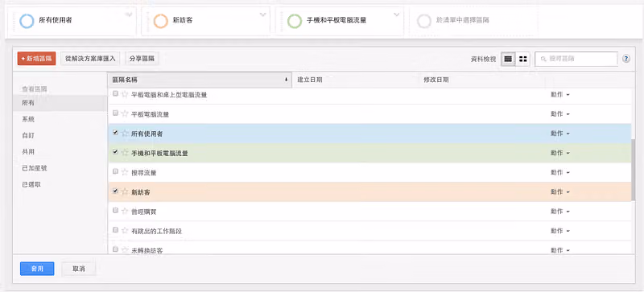
Task: Click the 新增區隔 button
Action: [36, 59]
